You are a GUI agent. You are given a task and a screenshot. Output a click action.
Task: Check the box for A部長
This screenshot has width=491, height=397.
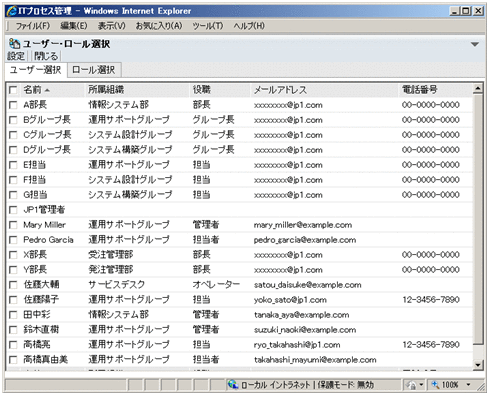coord(13,105)
